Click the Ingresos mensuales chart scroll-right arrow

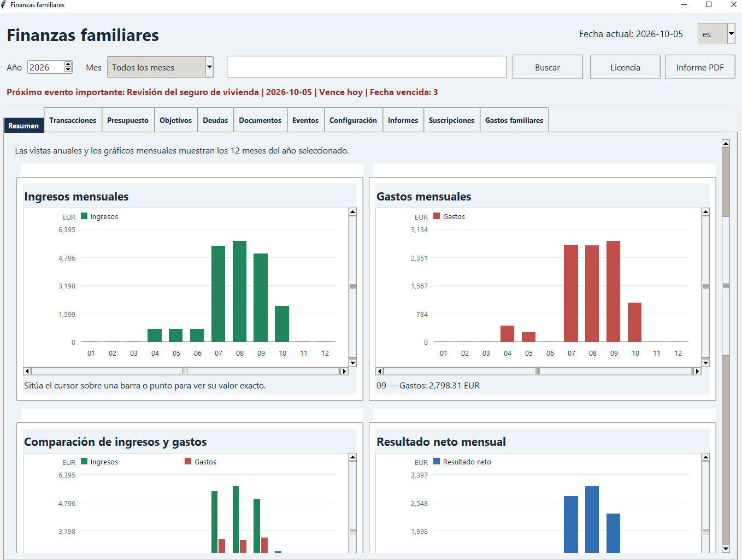344,371
